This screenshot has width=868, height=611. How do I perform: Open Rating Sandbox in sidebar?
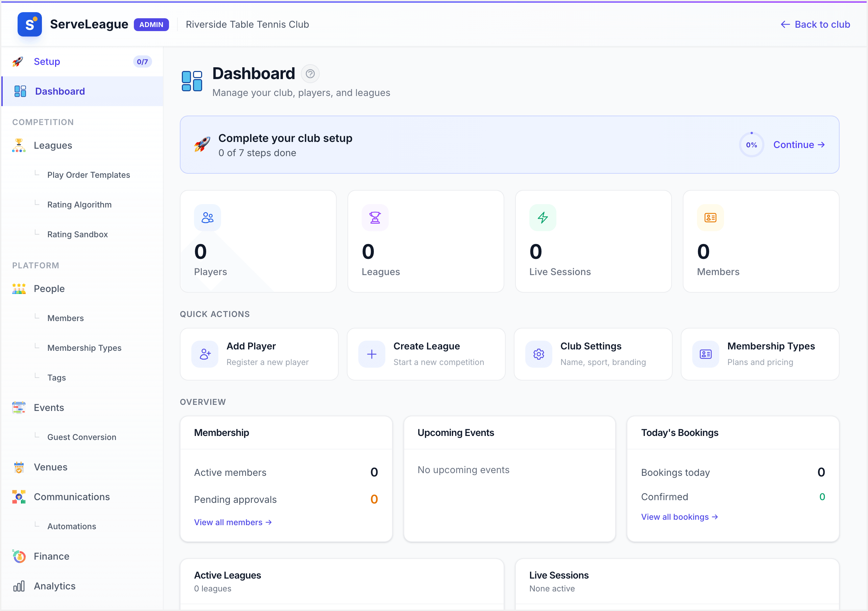[x=77, y=235]
